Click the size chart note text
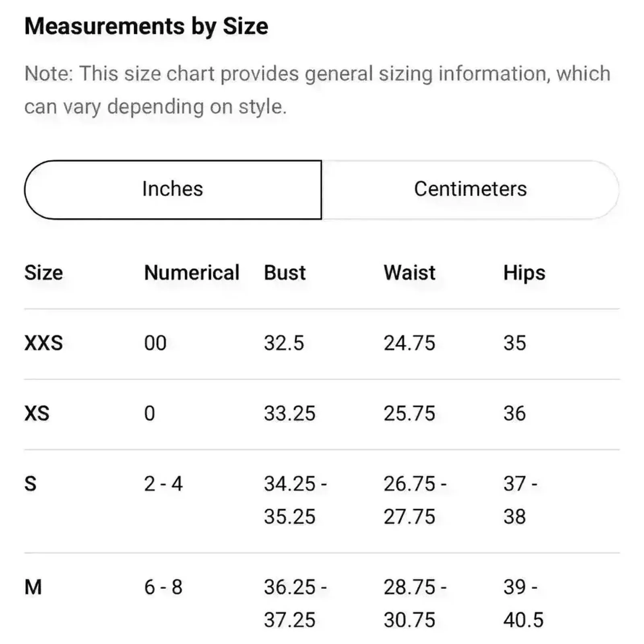644x644 pixels. click(x=317, y=90)
